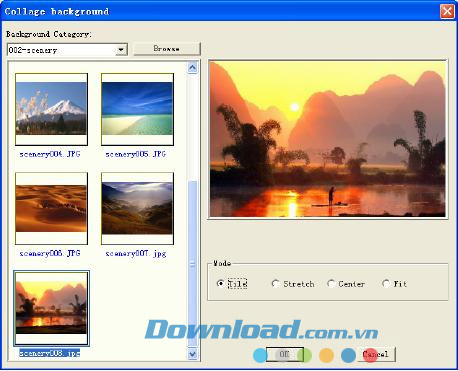
Task: Pick the scenery005.JPG beach thumbnail
Action: coord(137,109)
